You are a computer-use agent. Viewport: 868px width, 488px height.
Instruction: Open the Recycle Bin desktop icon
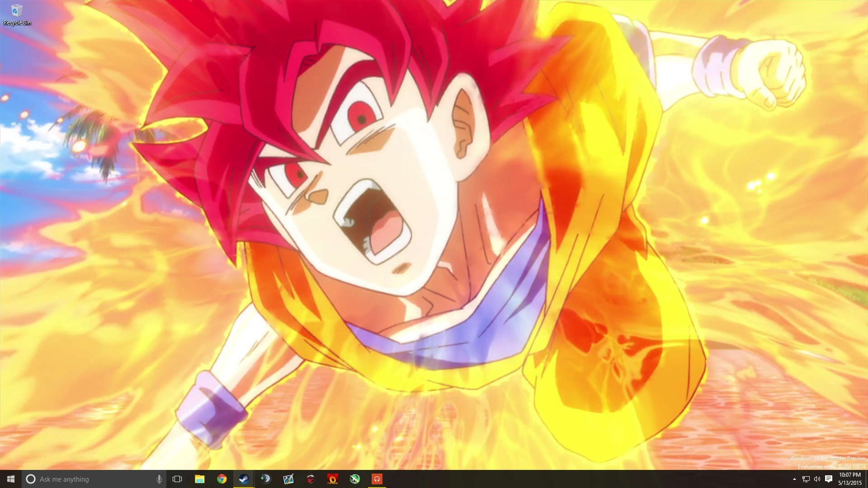[x=17, y=14]
